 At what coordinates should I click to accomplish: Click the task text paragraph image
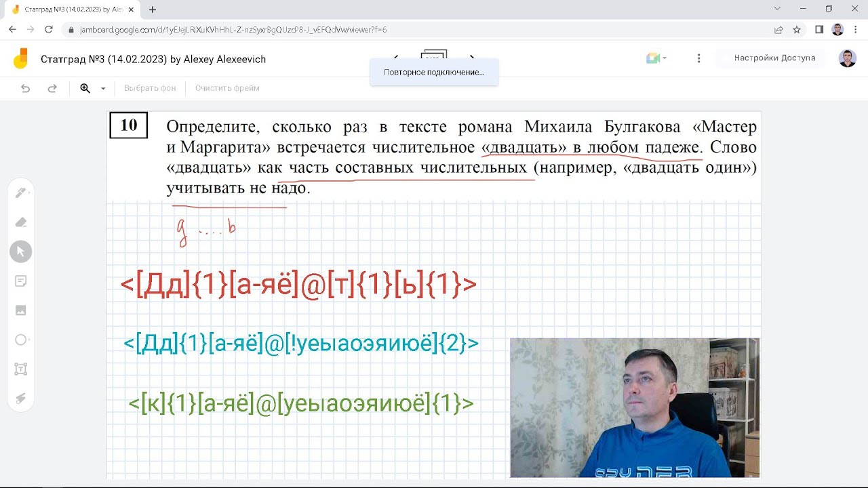coord(434,157)
